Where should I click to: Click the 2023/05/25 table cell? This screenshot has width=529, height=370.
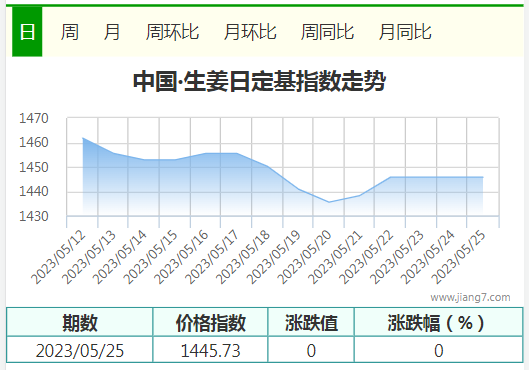pyautogui.click(x=80, y=351)
